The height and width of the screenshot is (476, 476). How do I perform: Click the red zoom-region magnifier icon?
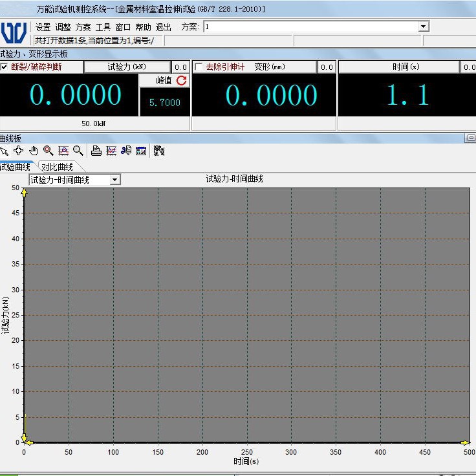click(x=49, y=151)
